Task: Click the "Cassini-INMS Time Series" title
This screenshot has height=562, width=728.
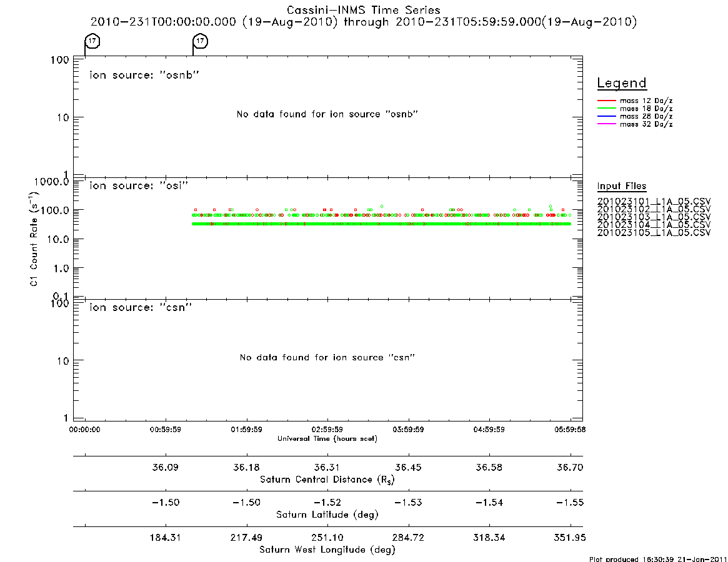Action: [x=364, y=10]
